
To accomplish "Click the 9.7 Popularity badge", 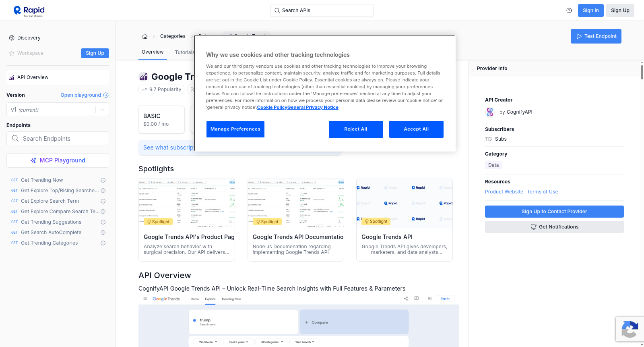I will [161, 89].
